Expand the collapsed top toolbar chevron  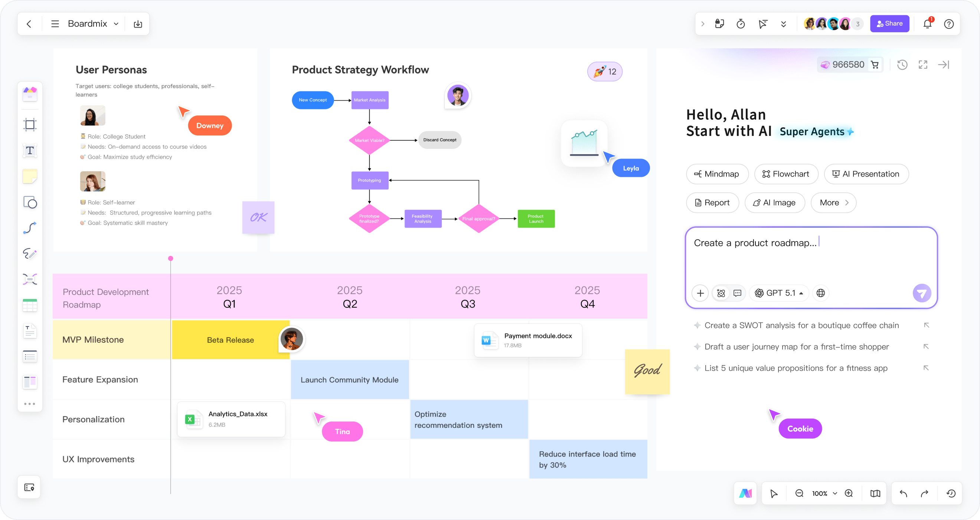click(703, 24)
